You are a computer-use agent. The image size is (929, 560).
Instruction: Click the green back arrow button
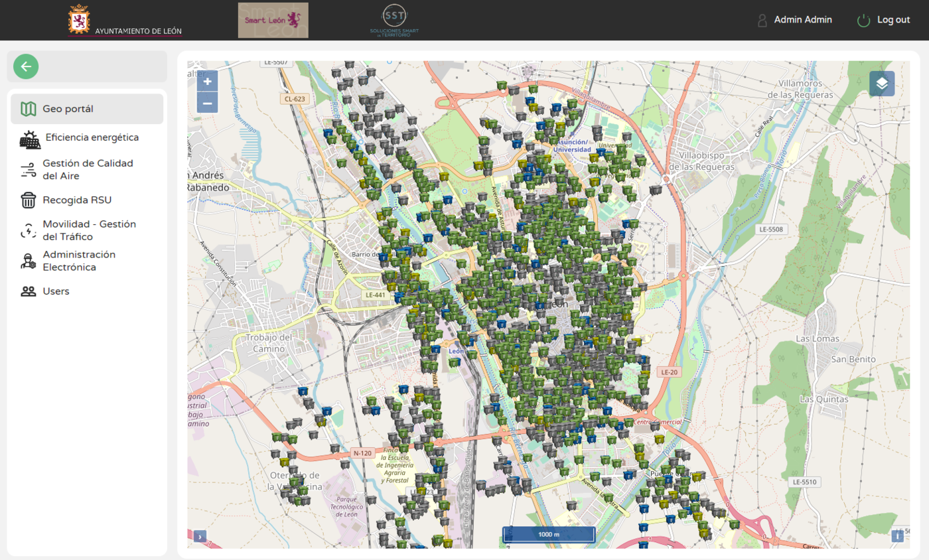point(26,66)
